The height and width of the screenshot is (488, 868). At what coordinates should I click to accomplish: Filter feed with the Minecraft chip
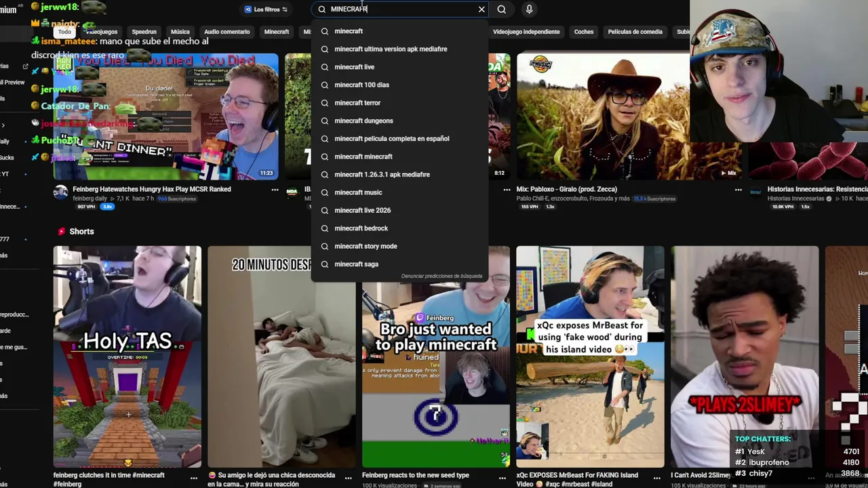coord(277,32)
